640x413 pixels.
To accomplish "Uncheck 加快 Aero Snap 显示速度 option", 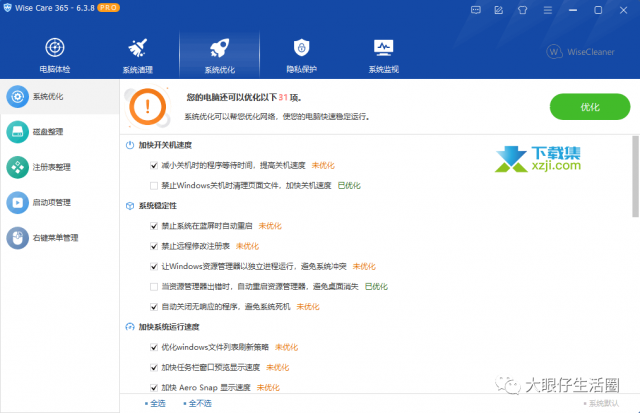I will coord(154,388).
